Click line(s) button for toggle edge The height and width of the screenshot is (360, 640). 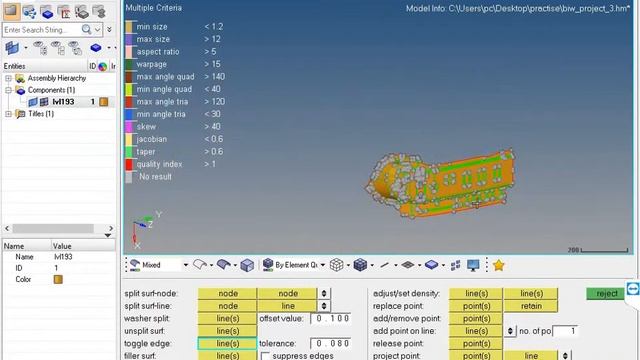227,344
